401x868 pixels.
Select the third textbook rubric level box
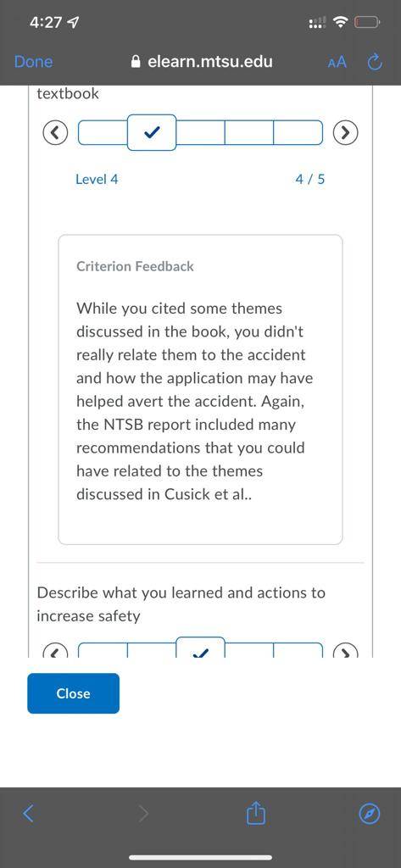click(200, 132)
